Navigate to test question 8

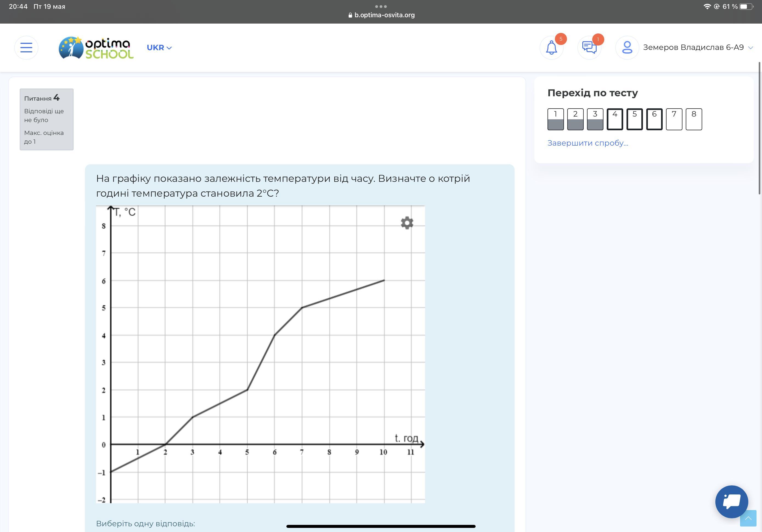click(x=694, y=119)
